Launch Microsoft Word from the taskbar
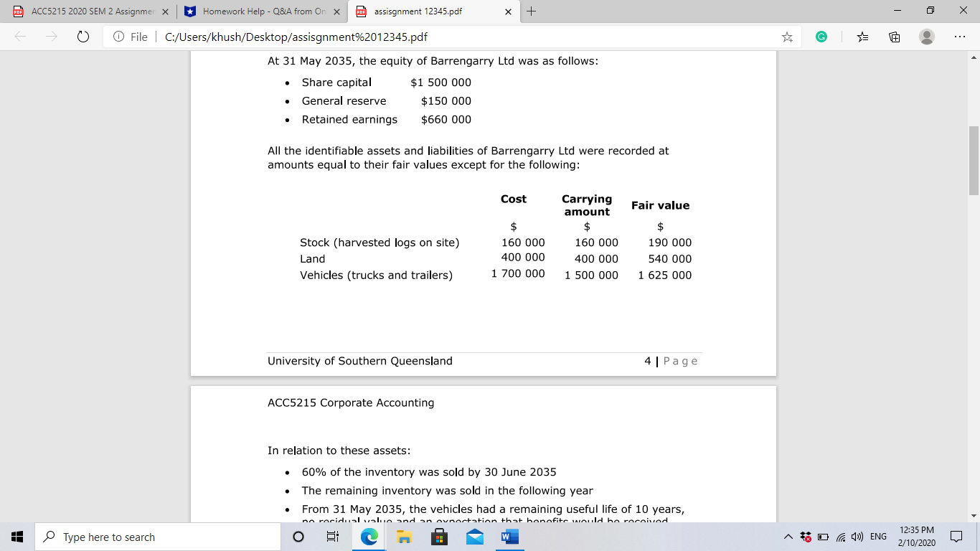The height and width of the screenshot is (551, 980). tap(509, 536)
